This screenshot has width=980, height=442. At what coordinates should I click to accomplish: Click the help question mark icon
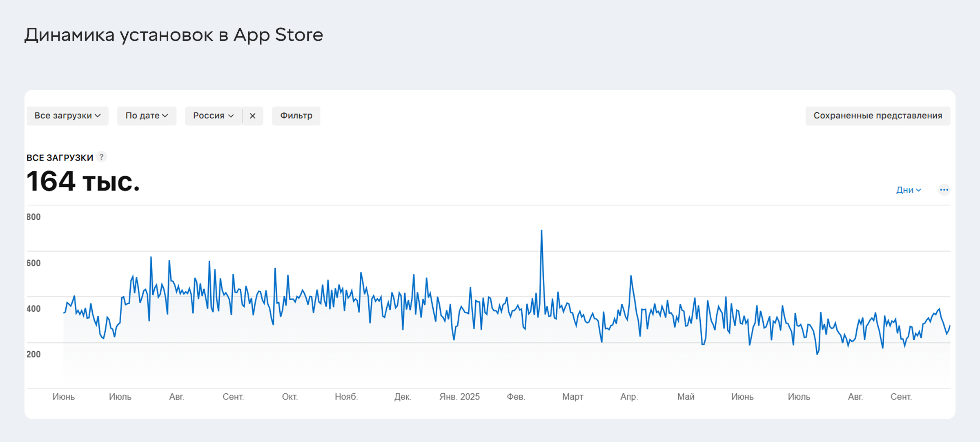101,157
